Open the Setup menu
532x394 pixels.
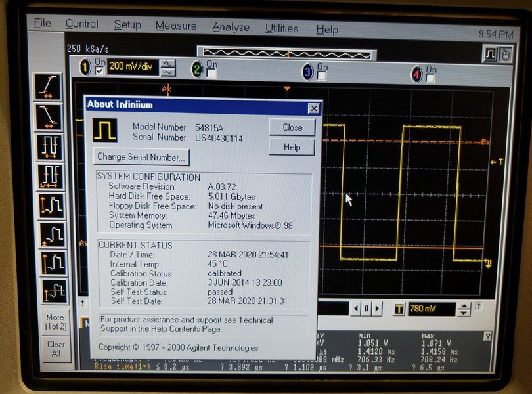pyautogui.click(x=127, y=25)
